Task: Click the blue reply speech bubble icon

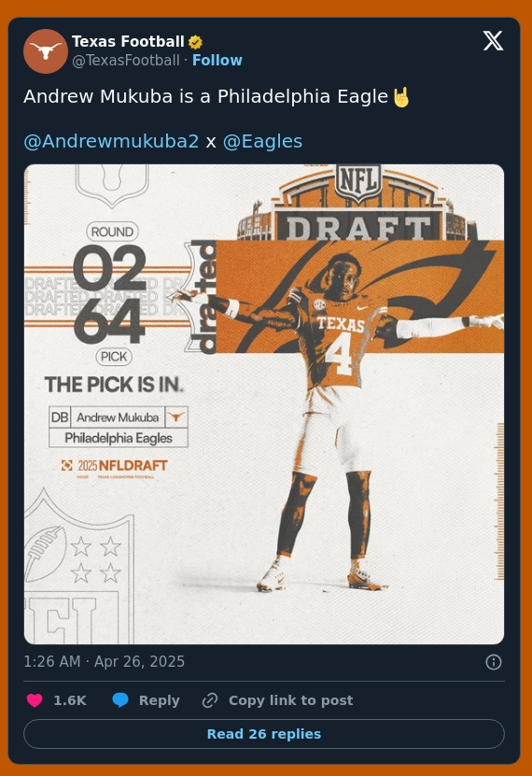Action: point(120,700)
